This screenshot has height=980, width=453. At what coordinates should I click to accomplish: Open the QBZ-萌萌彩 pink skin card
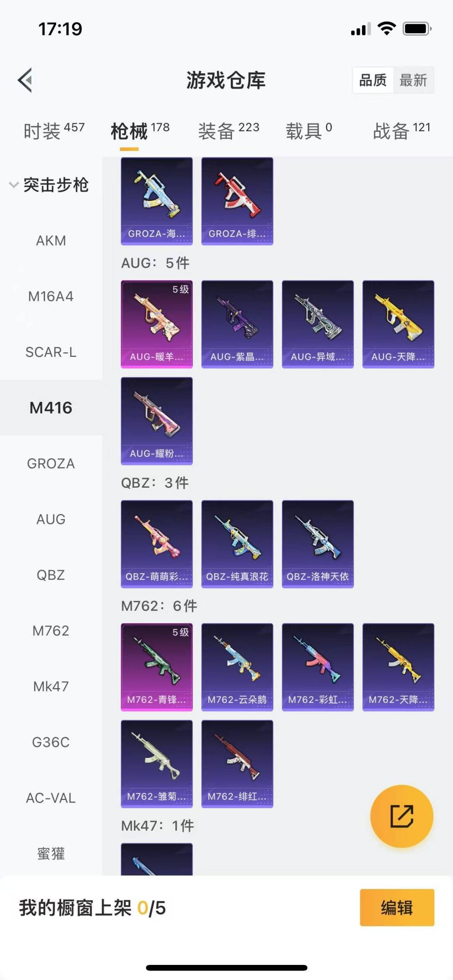click(x=157, y=544)
